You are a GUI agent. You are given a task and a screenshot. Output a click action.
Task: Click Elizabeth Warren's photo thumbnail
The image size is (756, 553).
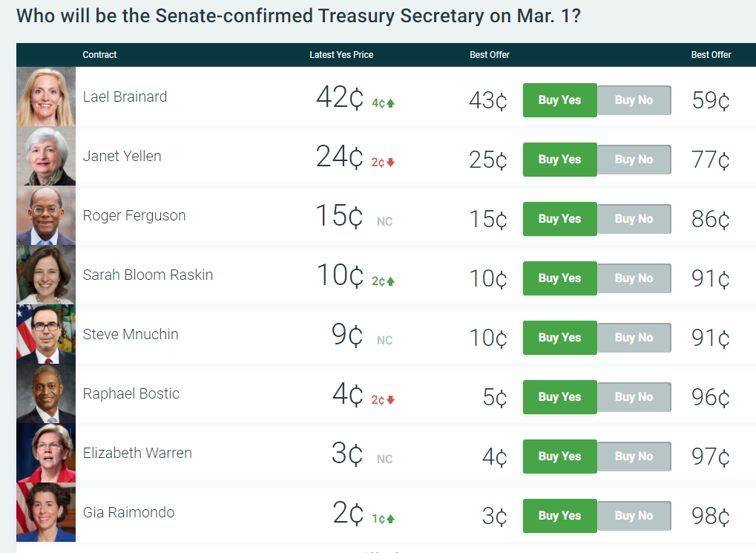46,453
